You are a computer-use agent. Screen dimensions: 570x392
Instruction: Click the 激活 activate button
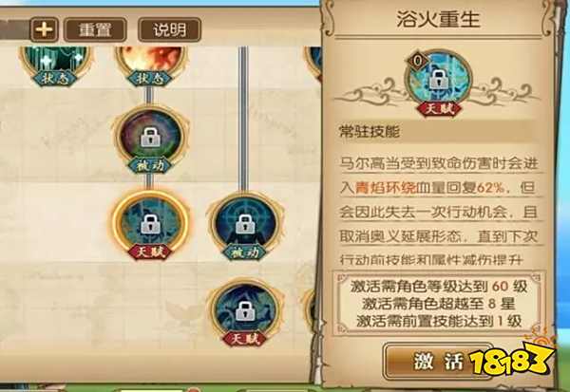click(x=438, y=362)
